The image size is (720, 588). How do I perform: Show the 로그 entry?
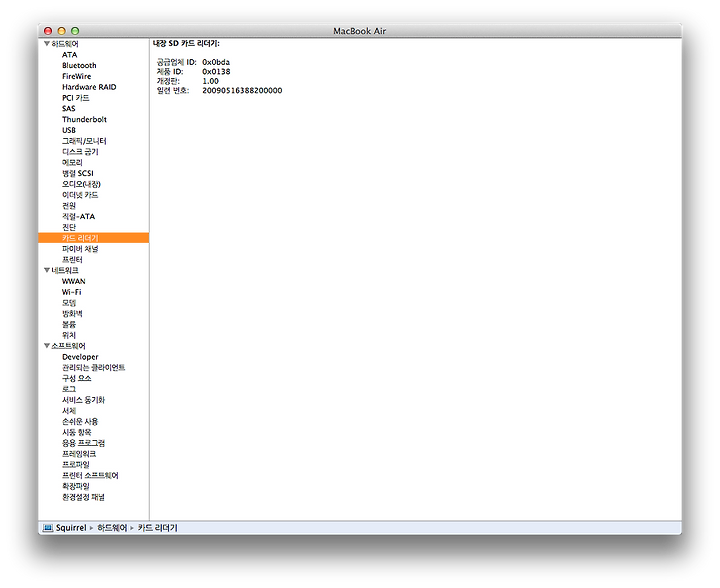[68, 389]
